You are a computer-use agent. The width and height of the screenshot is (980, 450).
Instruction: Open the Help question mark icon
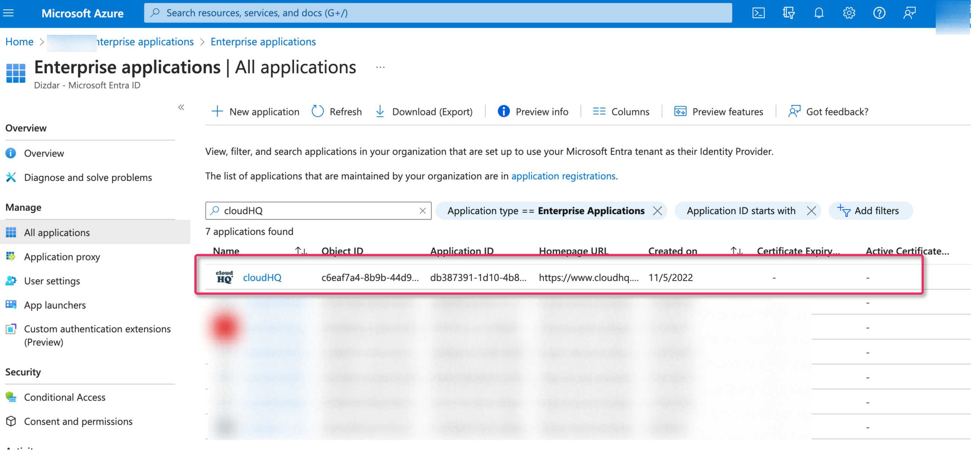pyautogui.click(x=879, y=13)
